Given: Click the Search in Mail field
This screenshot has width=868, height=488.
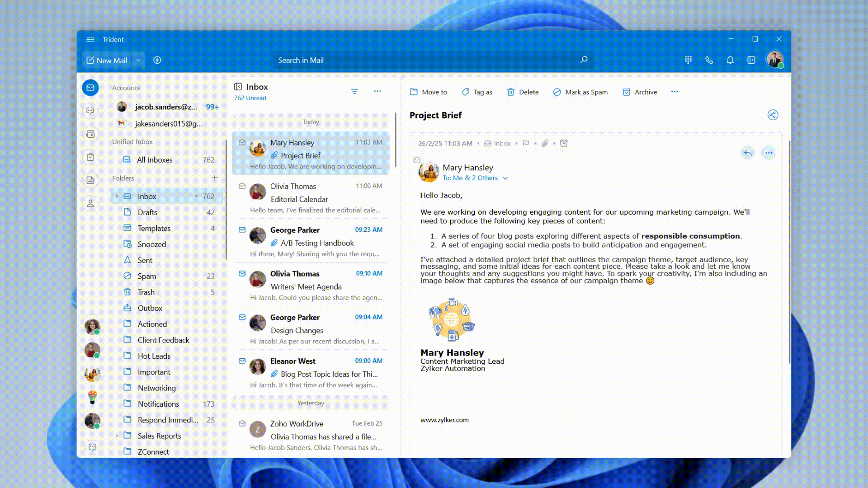Looking at the screenshot, I should pyautogui.click(x=425, y=60).
